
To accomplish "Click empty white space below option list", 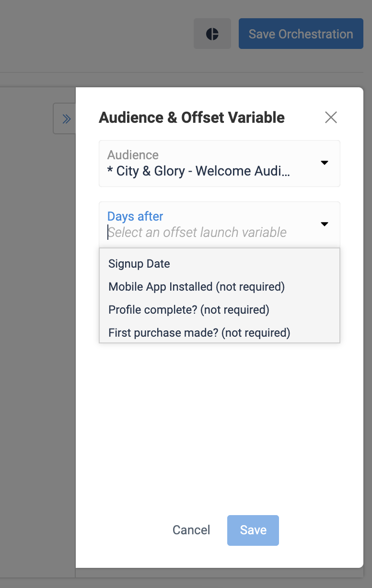I will tap(220, 422).
